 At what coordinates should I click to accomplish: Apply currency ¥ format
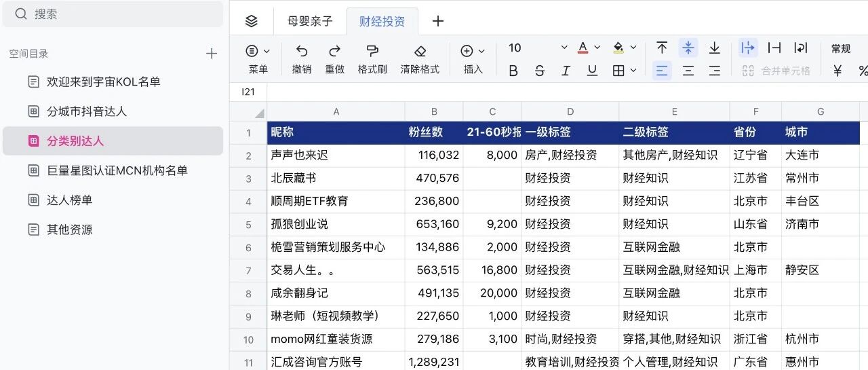(837, 71)
